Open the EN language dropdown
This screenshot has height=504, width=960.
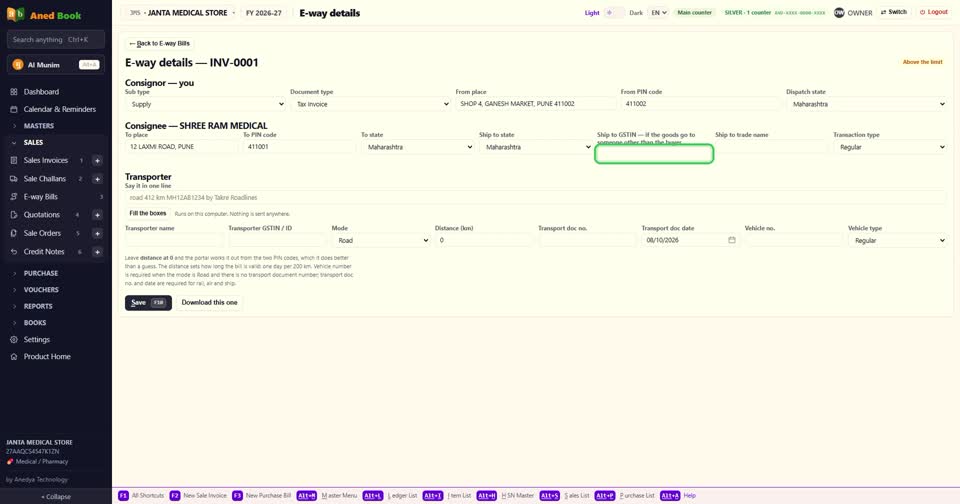tap(658, 12)
